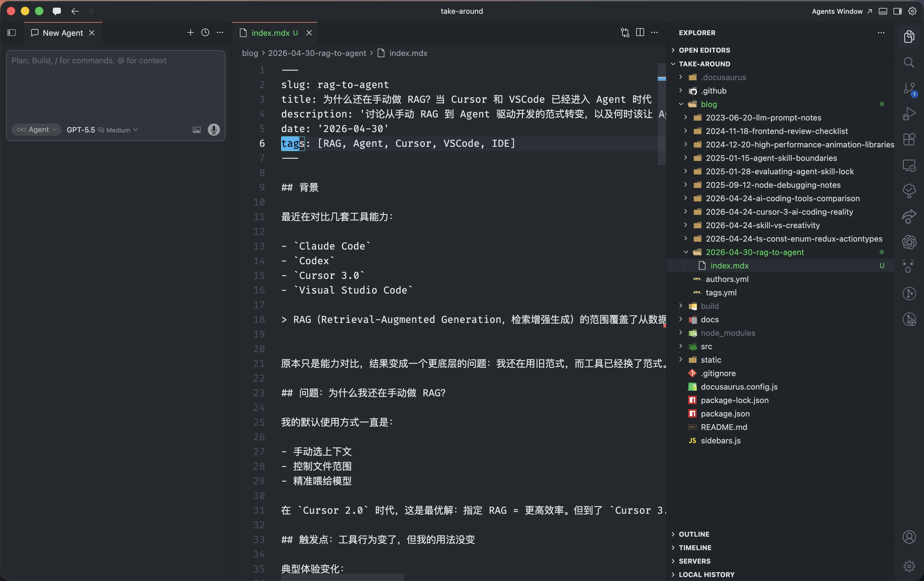Go back with the left arrow in title bar
The image size is (924, 581).
click(x=75, y=11)
